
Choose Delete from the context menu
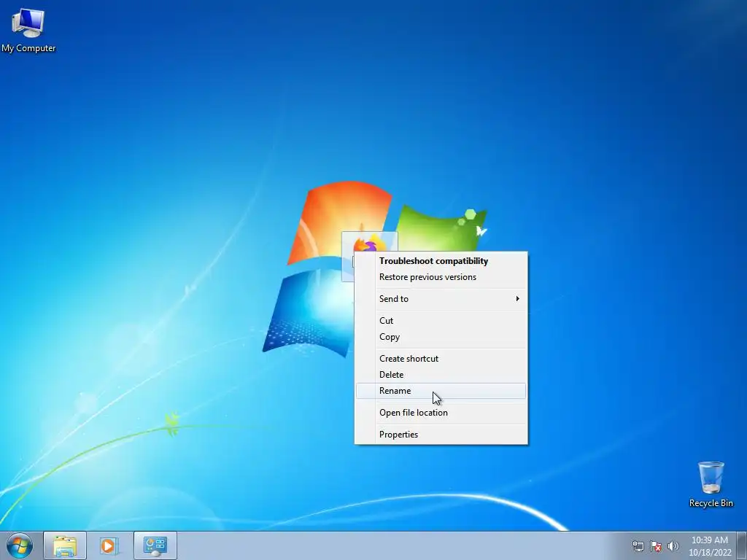(441, 375)
